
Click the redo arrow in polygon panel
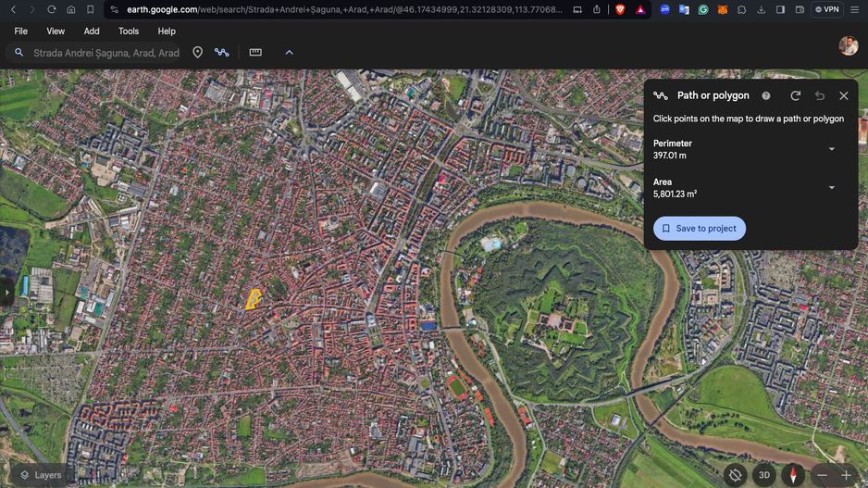(x=795, y=95)
